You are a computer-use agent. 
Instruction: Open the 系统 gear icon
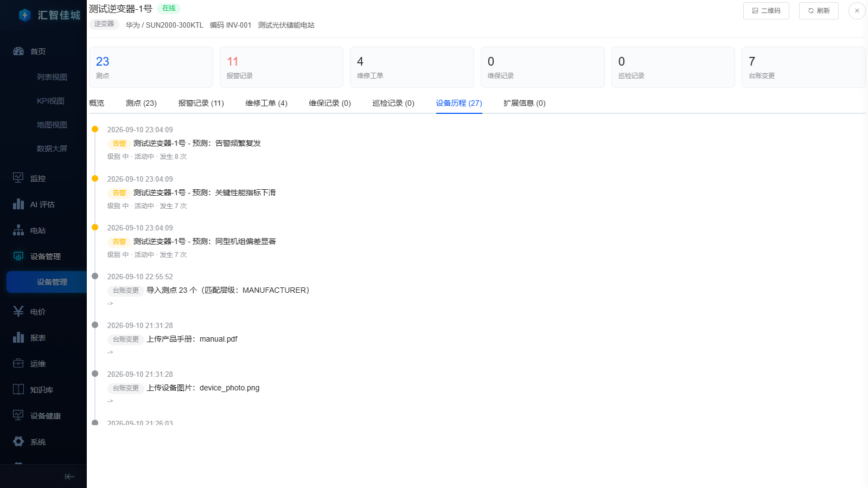pos(18,441)
